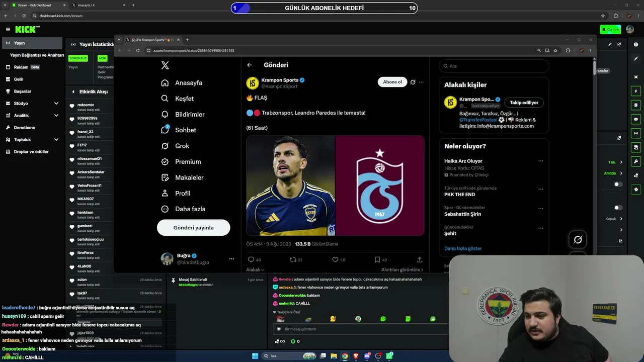This screenshot has height=362, width=644.
Task: Open the Grok explain icon beside Abone ol
Action: click(x=413, y=82)
